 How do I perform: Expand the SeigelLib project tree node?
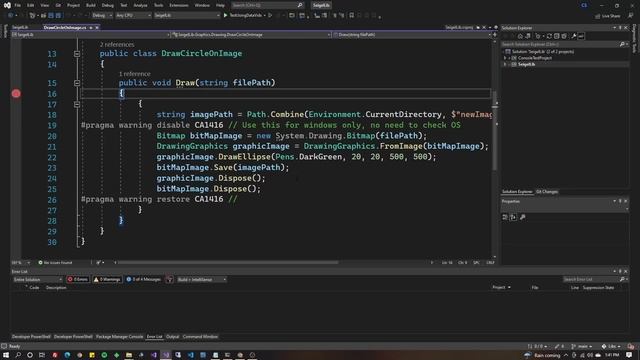pos(505,64)
